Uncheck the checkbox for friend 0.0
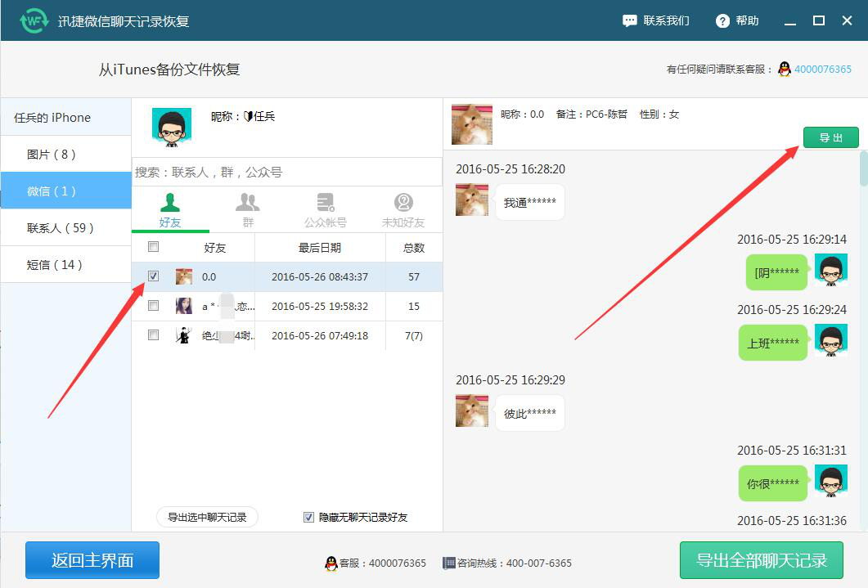Viewport: 868px width, 588px height. (153, 276)
